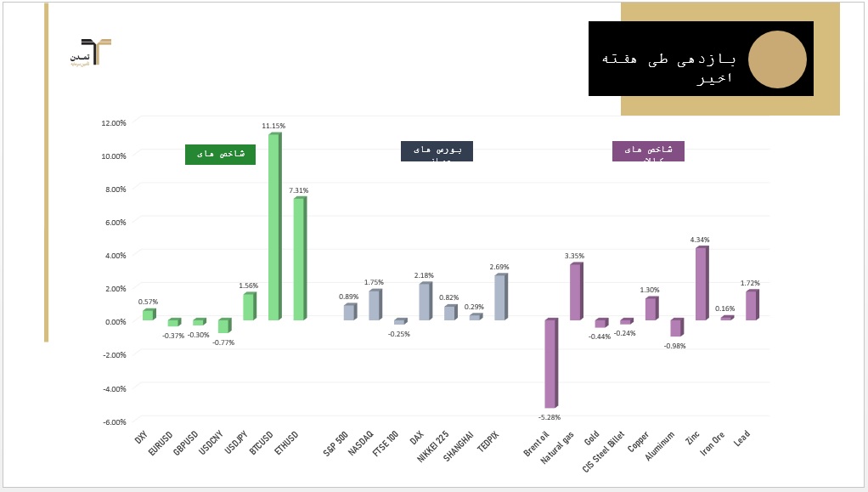Image resolution: width=868 pixels, height=492 pixels.
Task: Select the tall green BTCUSD bar
Action: (274, 227)
